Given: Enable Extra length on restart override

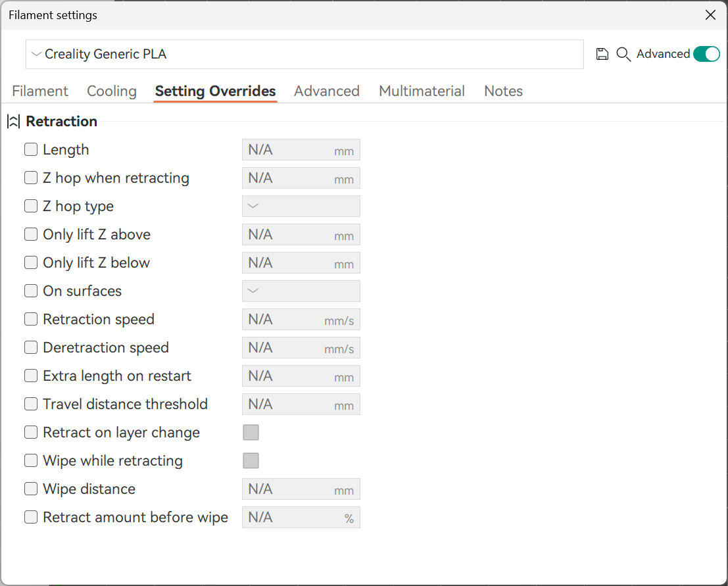Looking at the screenshot, I should pyautogui.click(x=31, y=376).
